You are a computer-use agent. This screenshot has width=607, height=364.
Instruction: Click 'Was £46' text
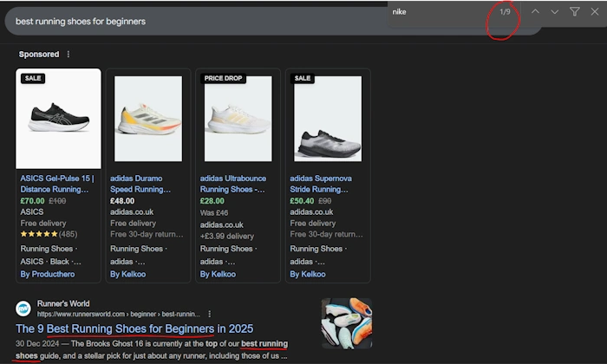click(214, 212)
